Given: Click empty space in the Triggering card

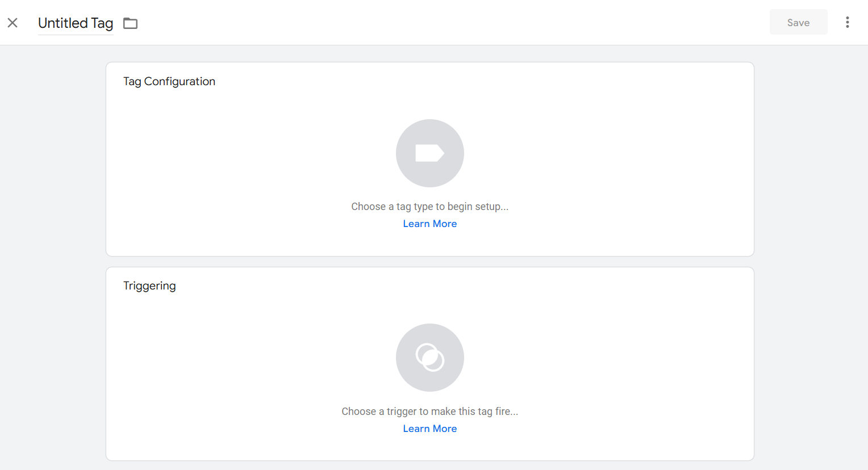Looking at the screenshot, I should (596, 363).
